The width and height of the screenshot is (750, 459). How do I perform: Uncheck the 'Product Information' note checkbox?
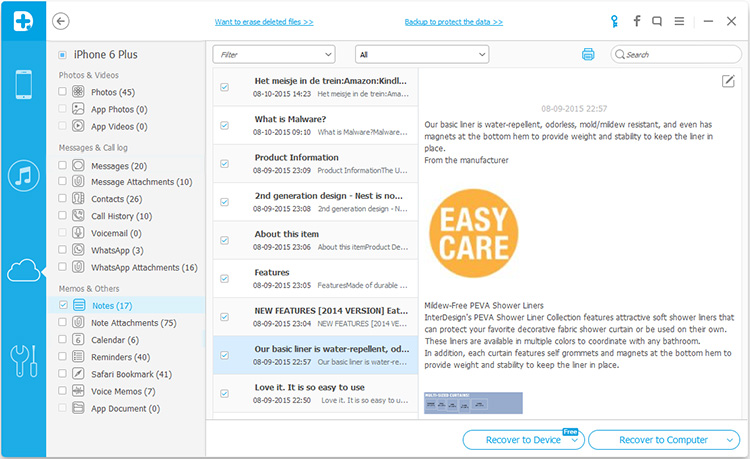pyautogui.click(x=224, y=164)
